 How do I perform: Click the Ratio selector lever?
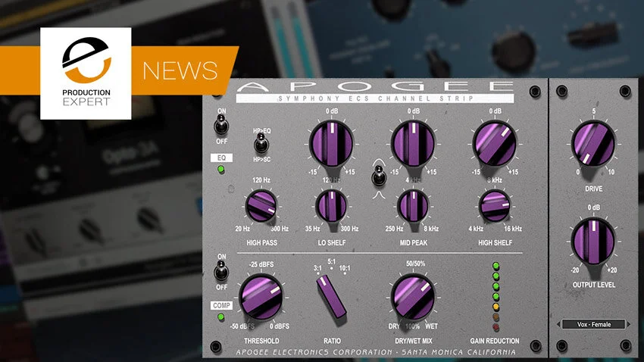pyautogui.click(x=331, y=296)
